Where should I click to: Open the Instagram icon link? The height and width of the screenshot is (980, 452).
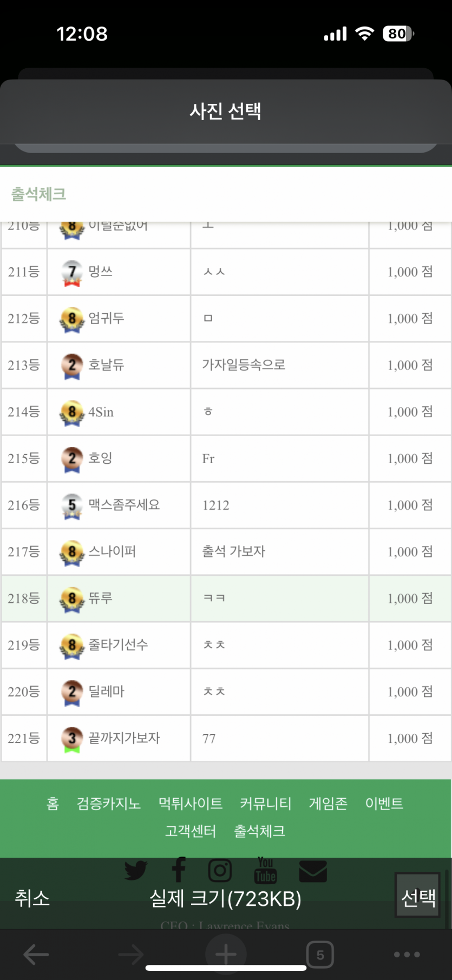point(220,870)
